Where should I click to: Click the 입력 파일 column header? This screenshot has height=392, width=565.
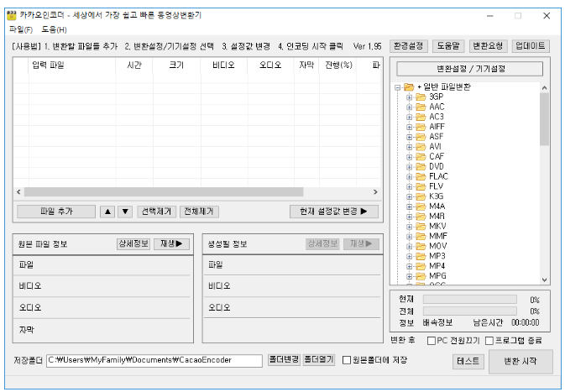pos(71,65)
